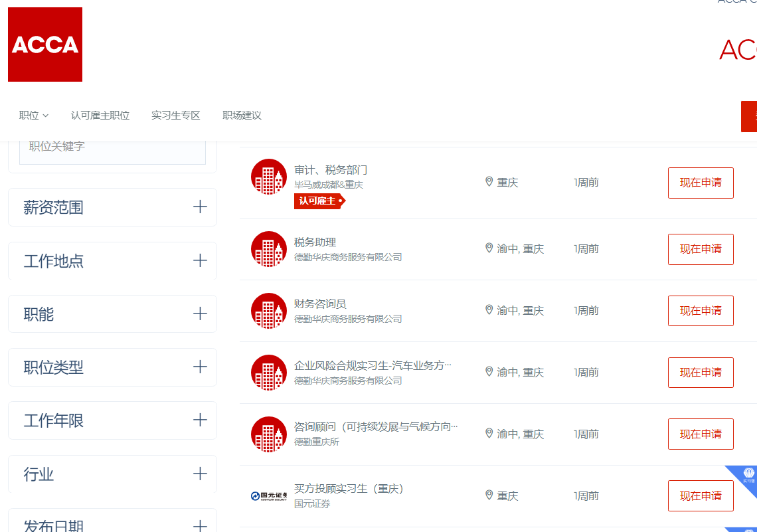Image resolution: width=757 pixels, height=532 pixels.
Task: Click company icon for 税务助理 job
Action: pyautogui.click(x=269, y=249)
